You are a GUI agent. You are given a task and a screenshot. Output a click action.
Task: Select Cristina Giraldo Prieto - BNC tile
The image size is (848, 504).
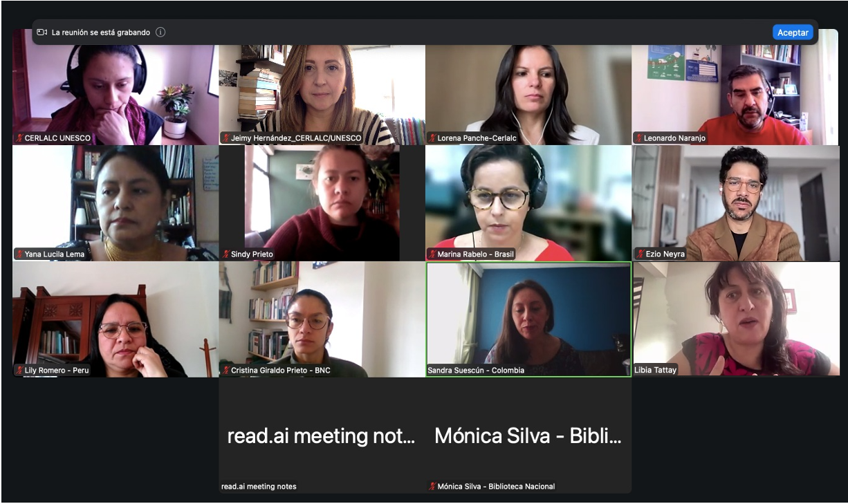tap(322, 319)
